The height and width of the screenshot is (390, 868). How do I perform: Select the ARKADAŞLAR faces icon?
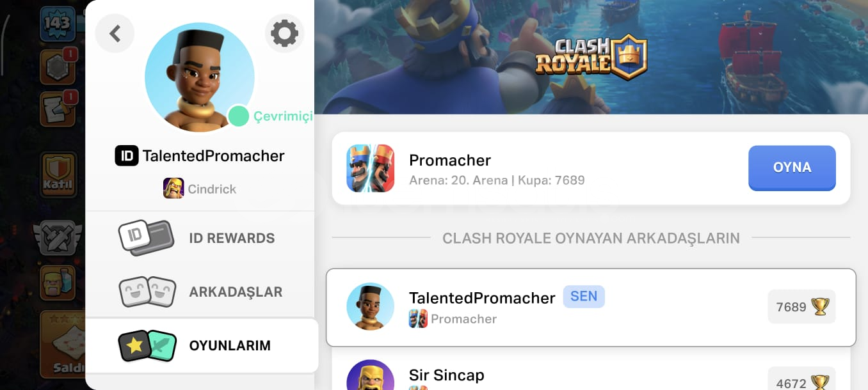(x=147, y=292)
